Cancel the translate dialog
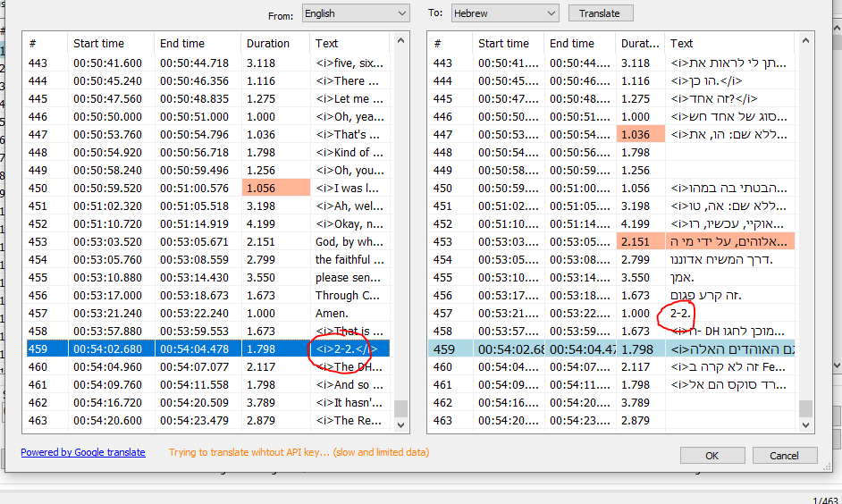 [x=784, y=455]
